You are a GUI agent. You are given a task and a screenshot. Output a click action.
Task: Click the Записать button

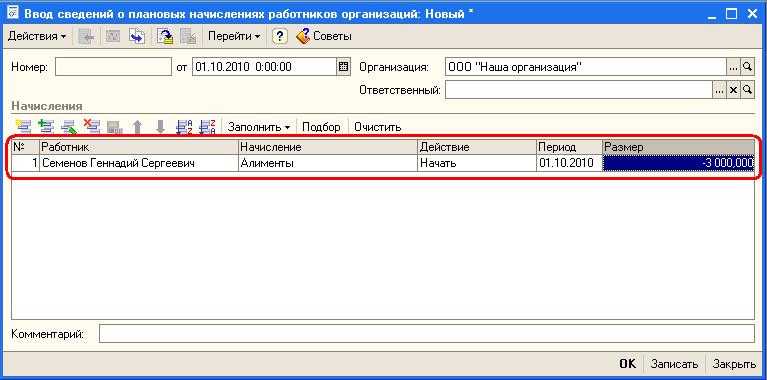[x=674, y=363]
